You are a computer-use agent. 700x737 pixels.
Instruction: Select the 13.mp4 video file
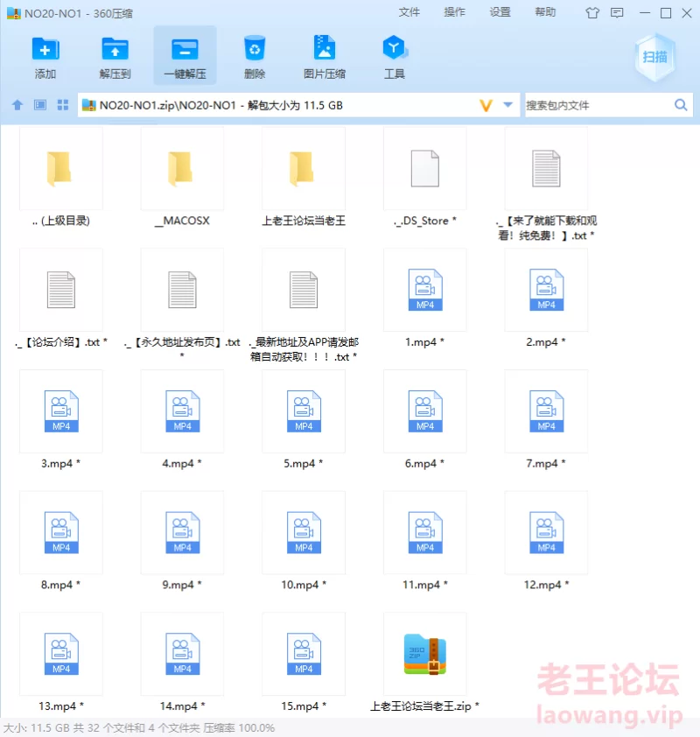(61, 663)
